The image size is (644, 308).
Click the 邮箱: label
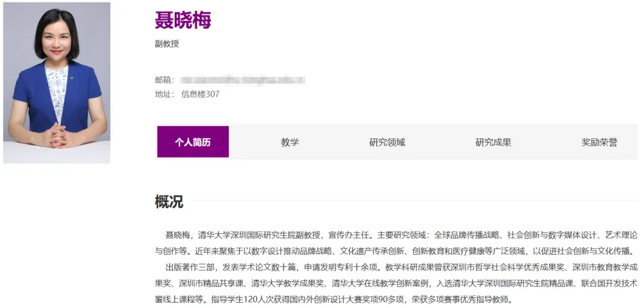pos(165,80)
